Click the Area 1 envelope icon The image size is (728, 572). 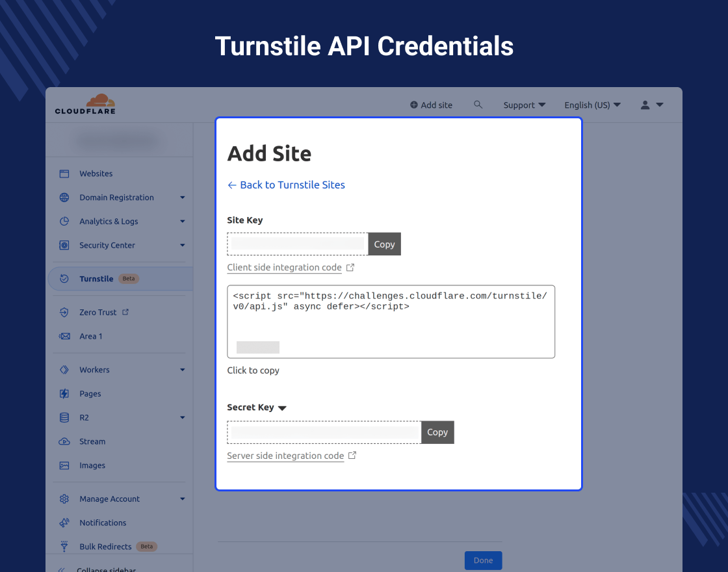(x=64, y=336)
